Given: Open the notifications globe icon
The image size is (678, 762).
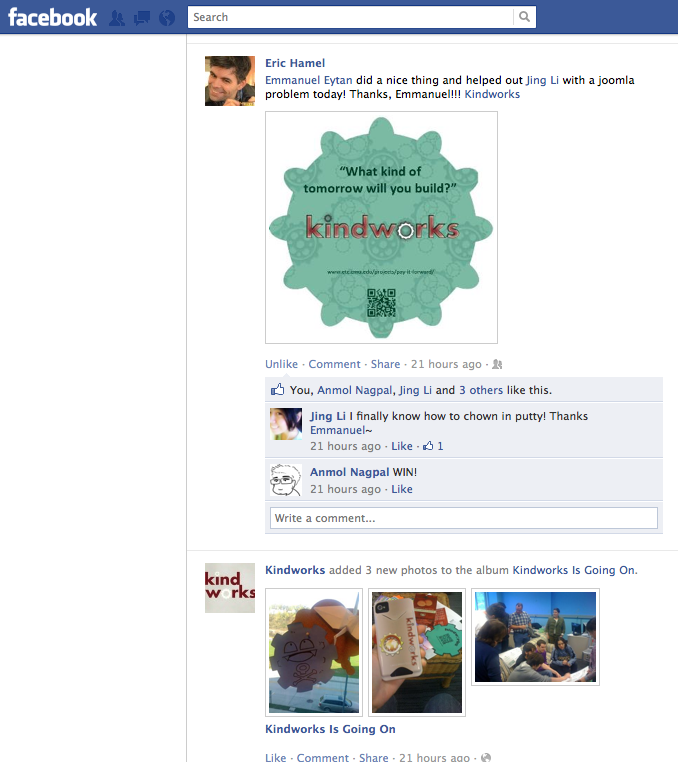Looking at the screenshot, I should click(x=167, y=18).
